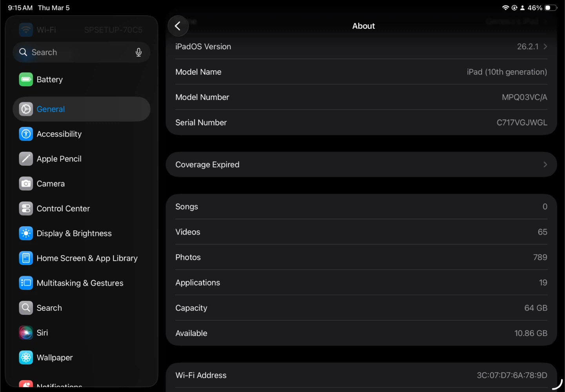Tap the Serial Number value C717VGJWGL
The image size is (565, 392).
[522, 122]
